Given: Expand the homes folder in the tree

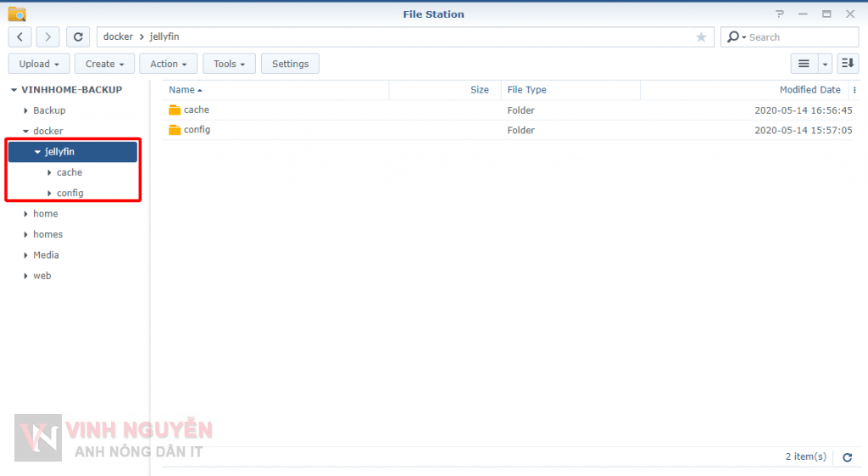Looking at the screenshot, I should click(x=25, y=234).
